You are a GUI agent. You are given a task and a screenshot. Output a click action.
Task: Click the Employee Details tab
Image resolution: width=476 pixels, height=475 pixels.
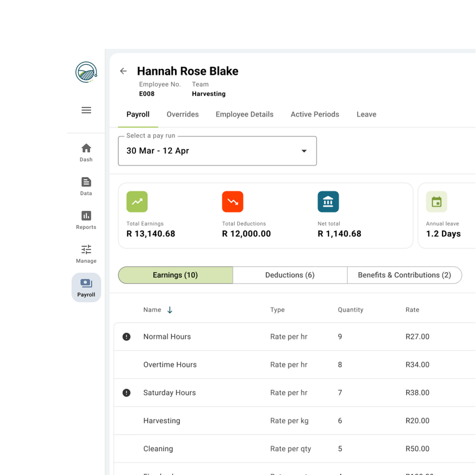pyautogui.click(x=245, y=114)
